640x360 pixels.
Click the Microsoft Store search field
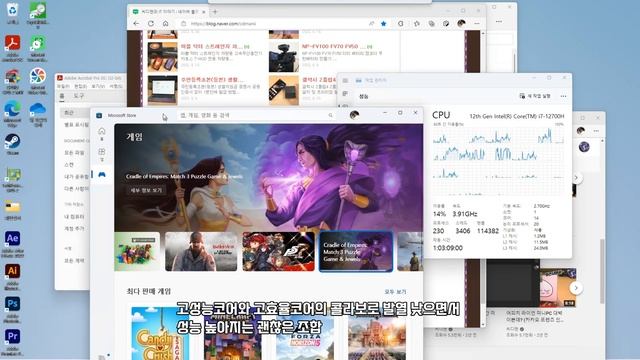257,116
